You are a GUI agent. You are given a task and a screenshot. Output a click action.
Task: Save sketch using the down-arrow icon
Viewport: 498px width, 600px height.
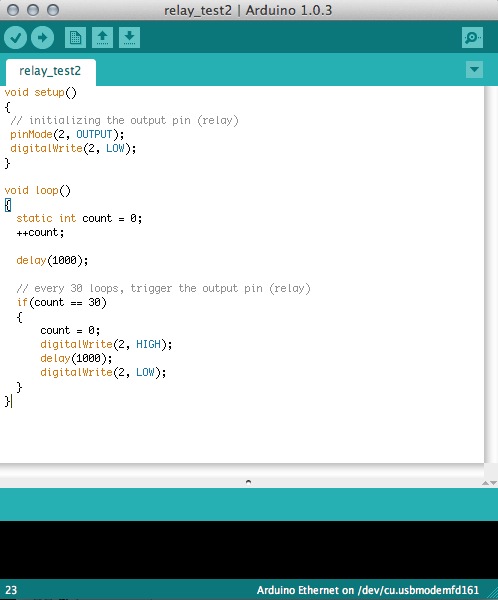click(x=129, y=38)
